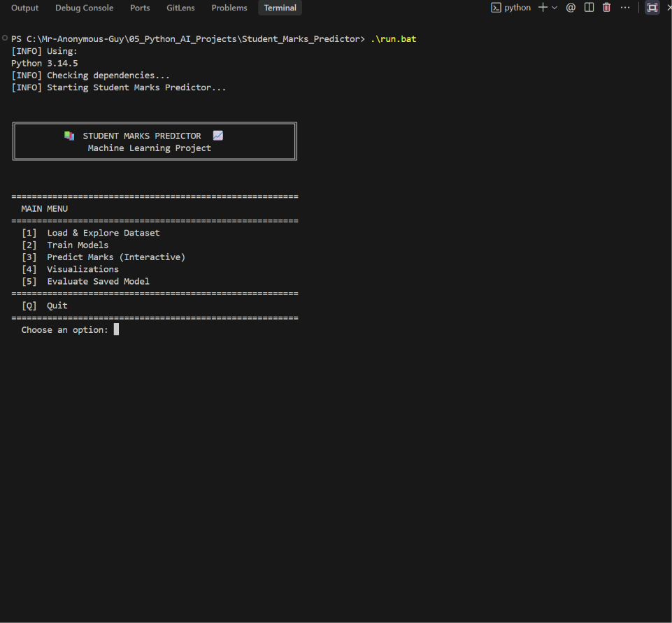
Task: Close the panel with X icon
Action: pyautogui.click(x=669, y=8)
